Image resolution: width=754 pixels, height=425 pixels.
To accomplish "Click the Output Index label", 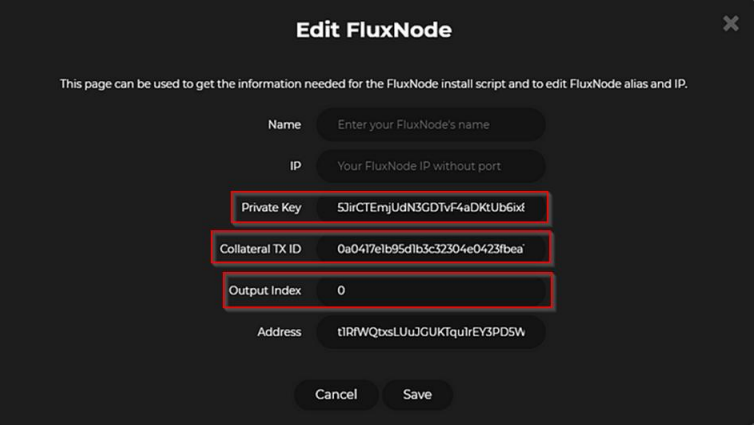I will (265, 291).
